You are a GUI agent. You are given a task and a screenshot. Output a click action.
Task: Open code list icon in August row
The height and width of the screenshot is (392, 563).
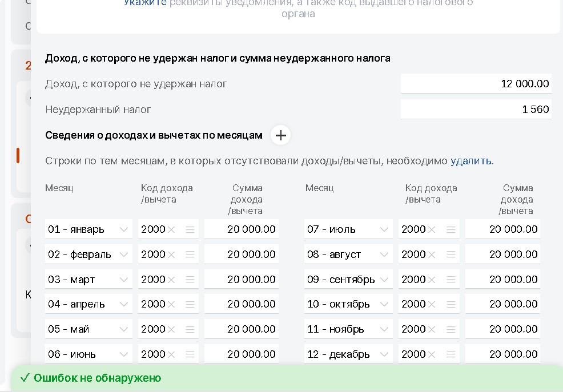[451, 254]
